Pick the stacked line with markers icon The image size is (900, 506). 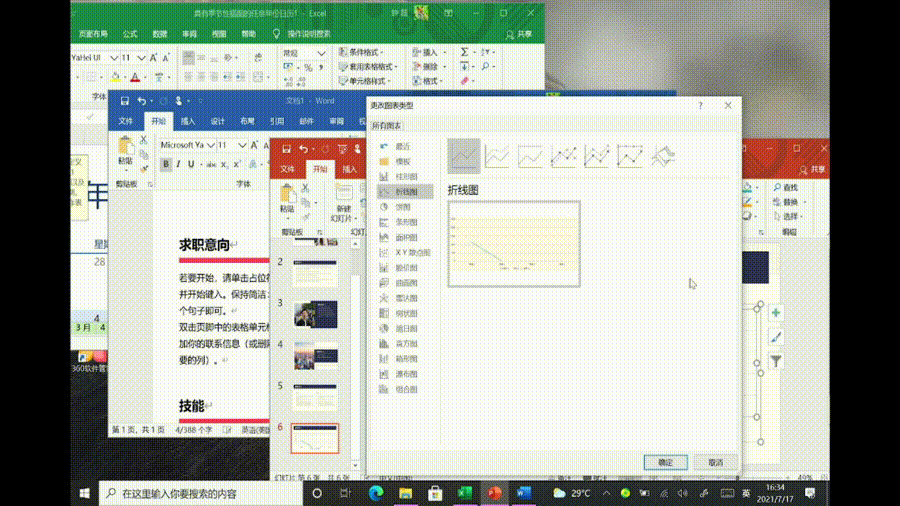click(x=597, y=156)
